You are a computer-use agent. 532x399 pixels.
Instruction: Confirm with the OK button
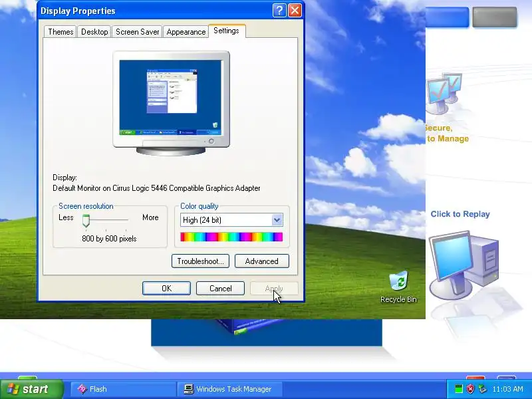click(166, 289)
